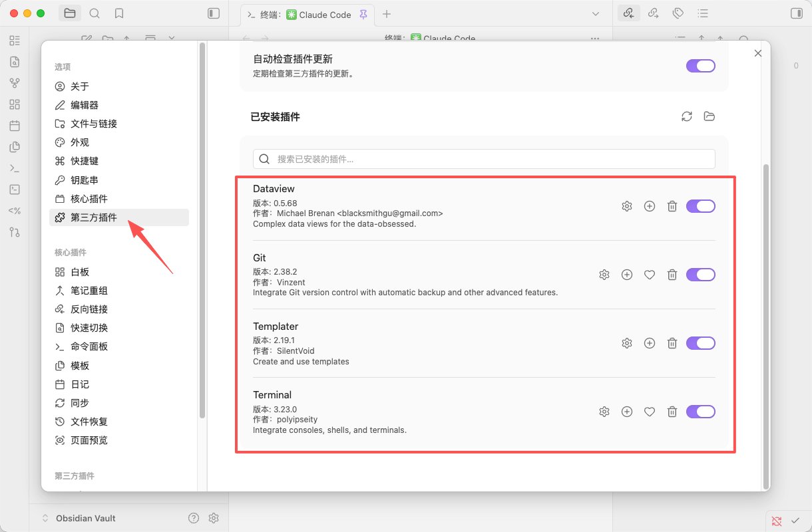Open the search tab icon
The height and width of the screenshot is (532, 812).
(x=95, y=13)
